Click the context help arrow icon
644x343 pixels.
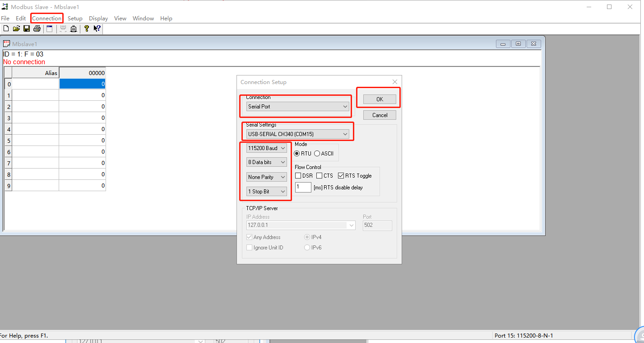(x=97, y=29)
